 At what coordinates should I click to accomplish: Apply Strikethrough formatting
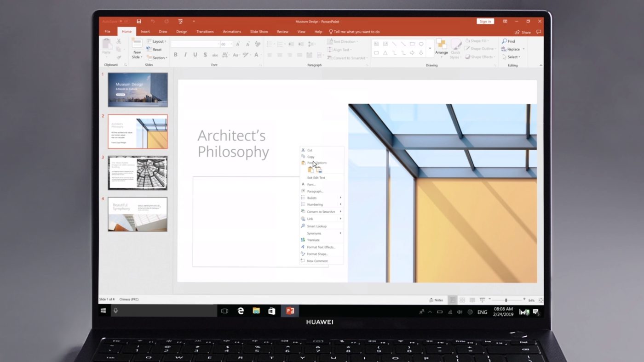(215, 55)
